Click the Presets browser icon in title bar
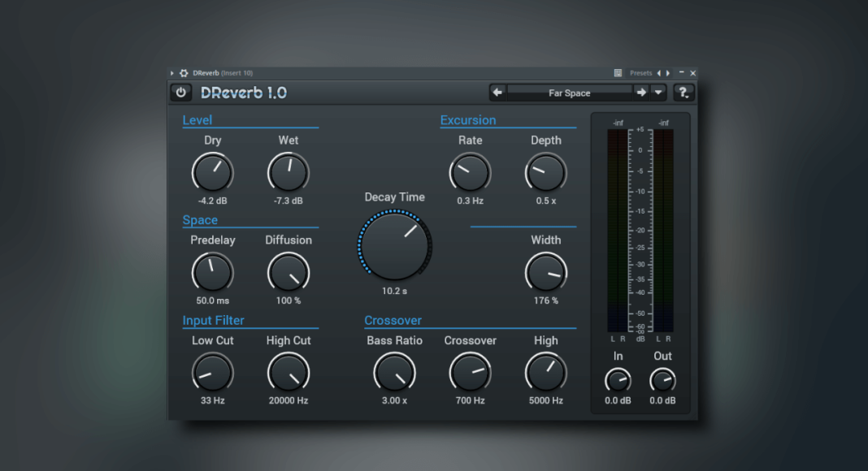The width and height of the screenshot is (868, 471). (x=618, y=73)
